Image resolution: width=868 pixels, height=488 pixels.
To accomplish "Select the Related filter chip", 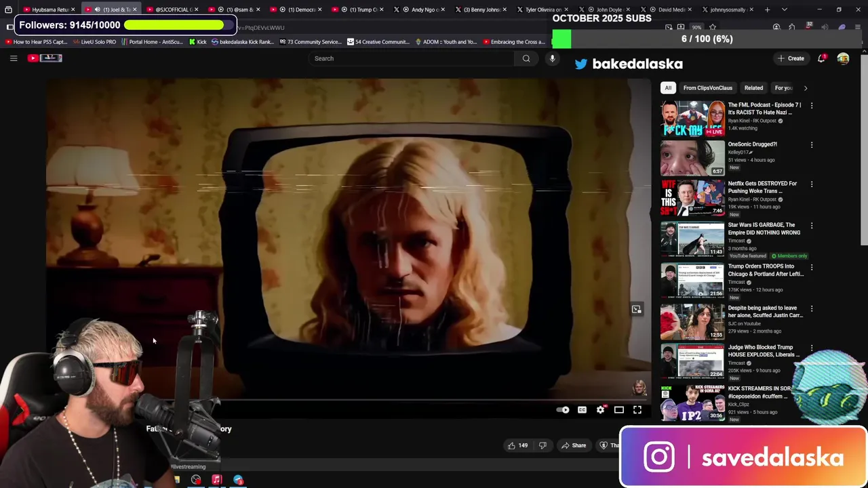I will point(753,87).
